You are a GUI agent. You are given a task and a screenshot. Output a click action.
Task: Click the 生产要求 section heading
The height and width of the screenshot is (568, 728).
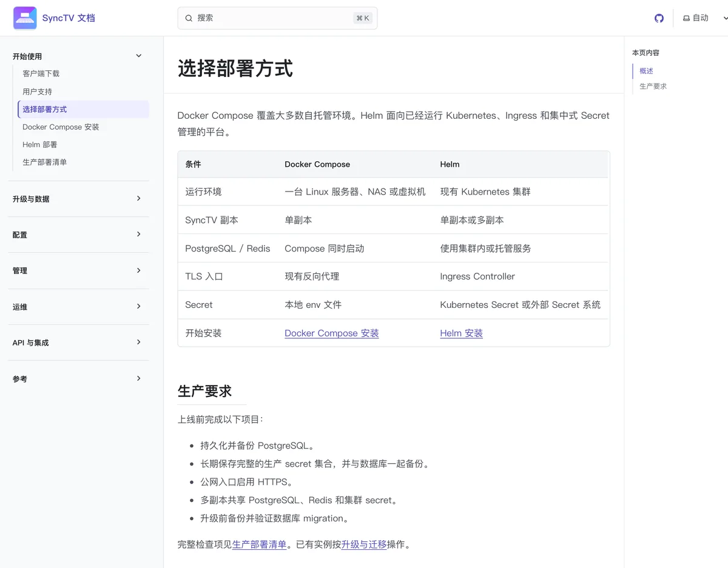[205, 391]
